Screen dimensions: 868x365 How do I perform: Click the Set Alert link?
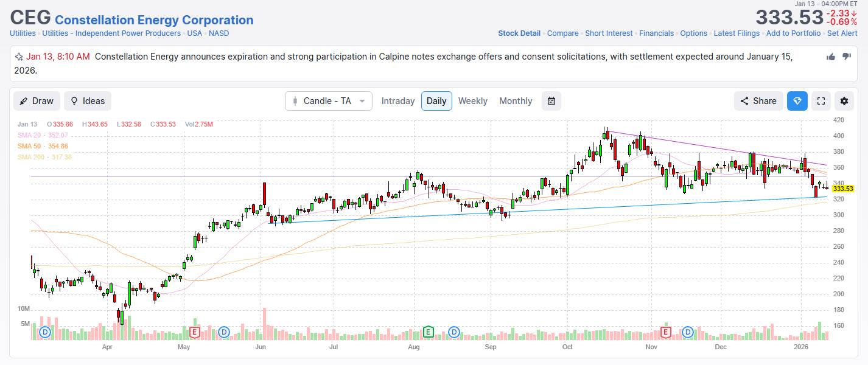(842, 33)
